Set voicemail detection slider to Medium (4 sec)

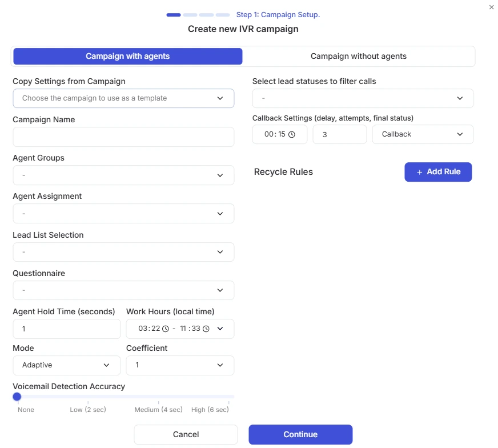click(159, 397)
